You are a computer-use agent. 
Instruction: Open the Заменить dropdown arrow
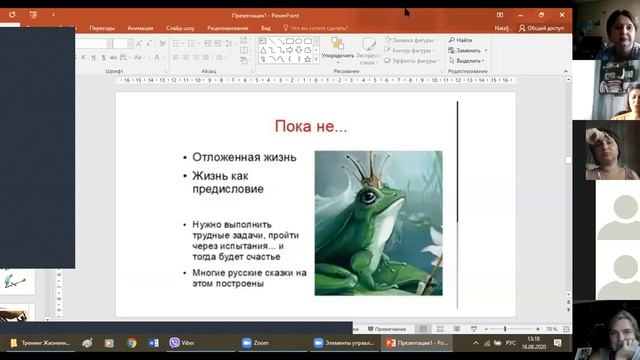[486, 50]
